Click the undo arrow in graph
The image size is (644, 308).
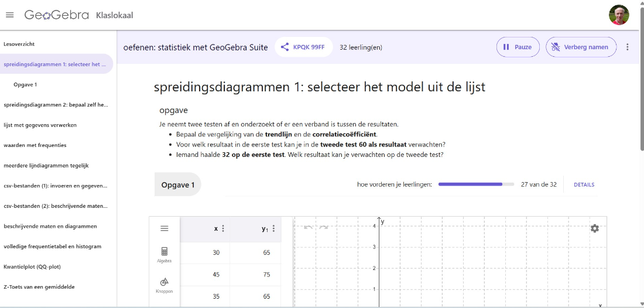(309, 227)
